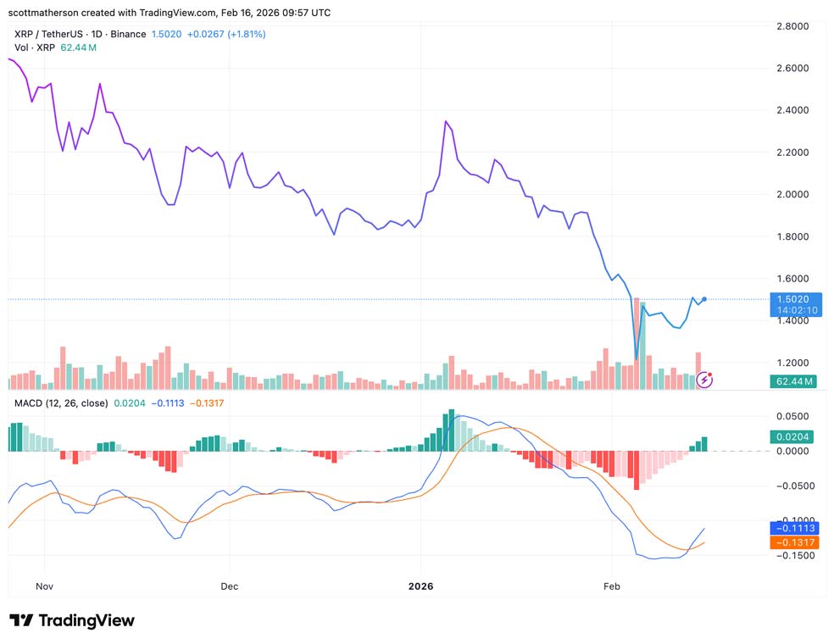834x644 pixels.
Task: Click the TradingView logo
Action: pyautogui.click(x=72, y=620)
